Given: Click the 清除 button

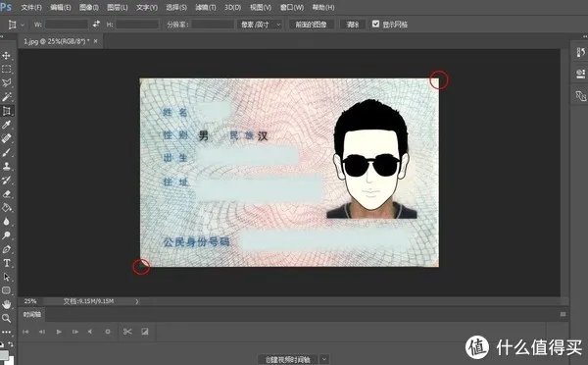Looking at the screenshot, I should 352,25.
